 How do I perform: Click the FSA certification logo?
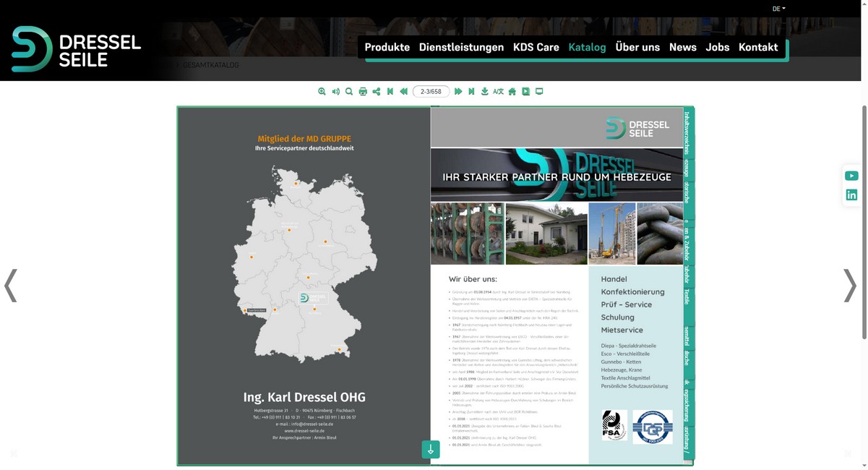[614, 425]
